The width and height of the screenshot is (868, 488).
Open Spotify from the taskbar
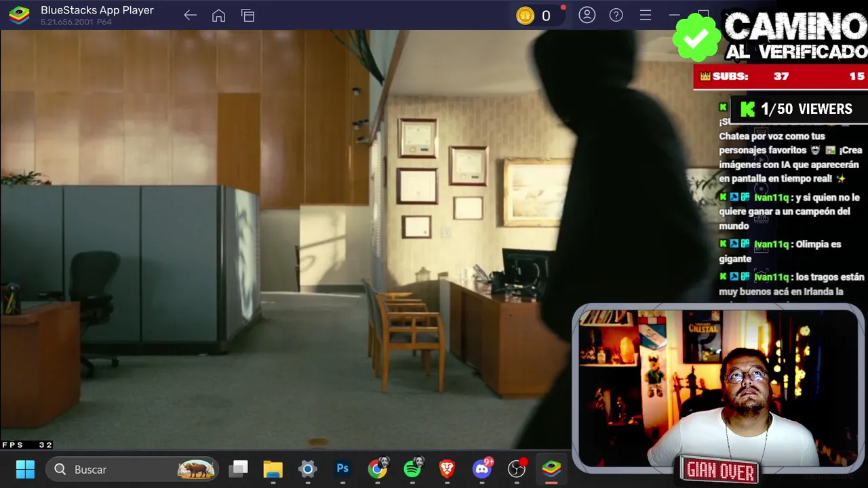[413, 468]
